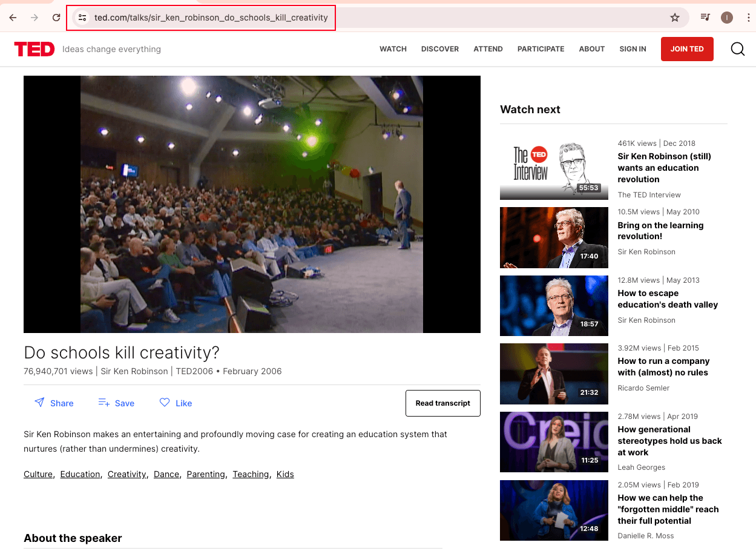Image resolution: width=756 pixels, height=551 pixels.
Task: Click '12.8M views | May 2013' text
Action: (659, 280)
